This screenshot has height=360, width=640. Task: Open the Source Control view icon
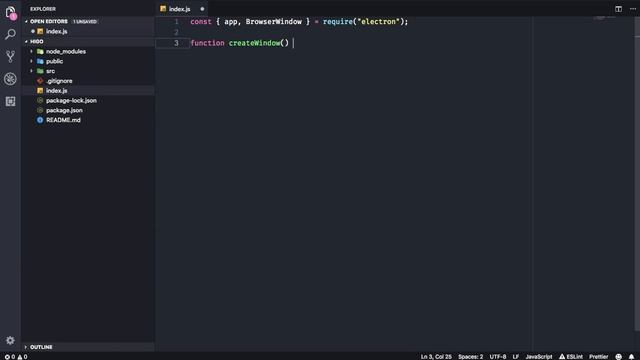coord(11,56)
